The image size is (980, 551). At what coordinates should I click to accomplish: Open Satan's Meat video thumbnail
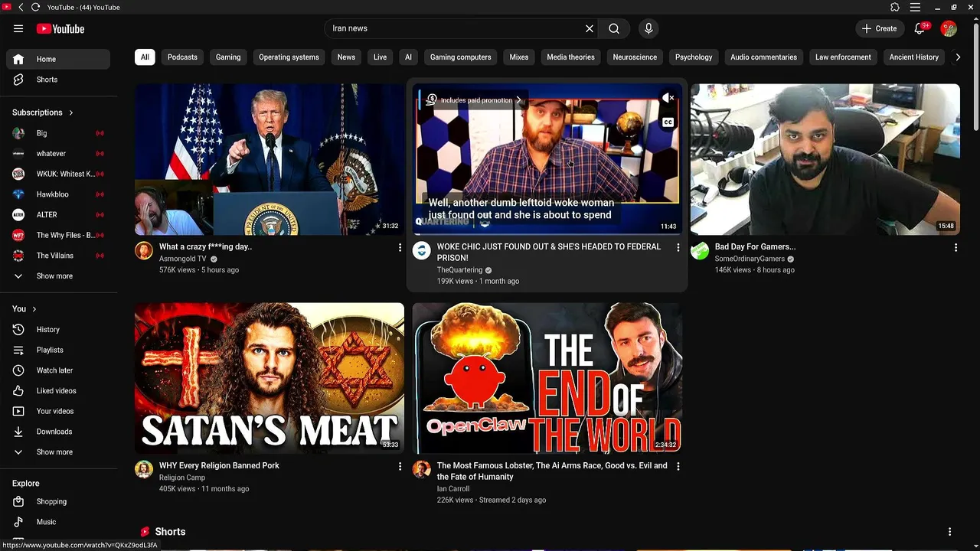[x=269, y=378]
